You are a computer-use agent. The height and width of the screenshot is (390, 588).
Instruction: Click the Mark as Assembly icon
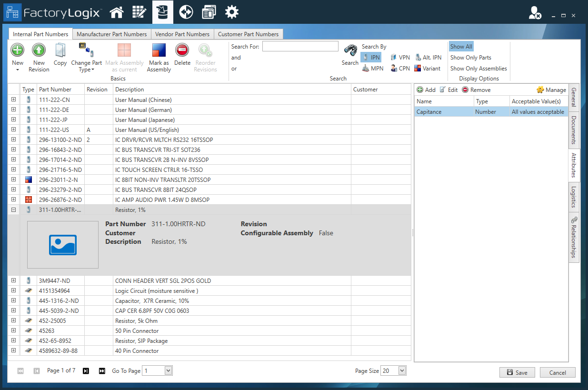click(x=159, y=50)
